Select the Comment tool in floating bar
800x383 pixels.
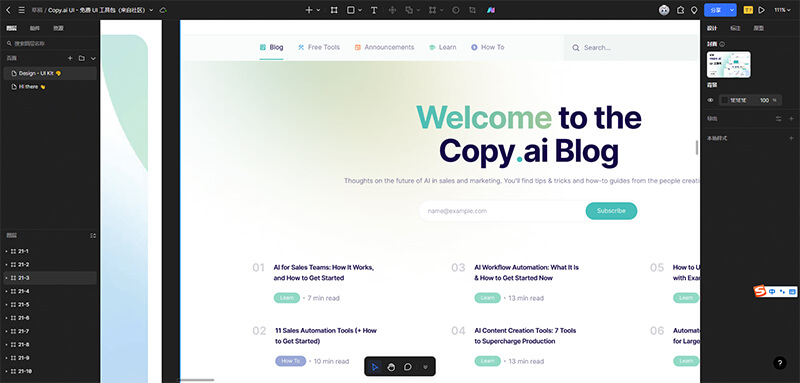point(408,367)
